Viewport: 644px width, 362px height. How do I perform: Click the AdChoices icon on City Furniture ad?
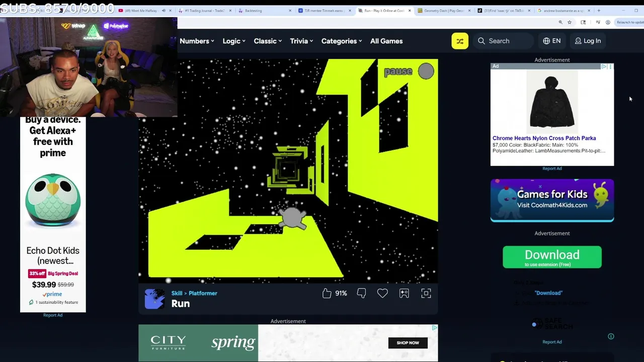tap(435, 328)
